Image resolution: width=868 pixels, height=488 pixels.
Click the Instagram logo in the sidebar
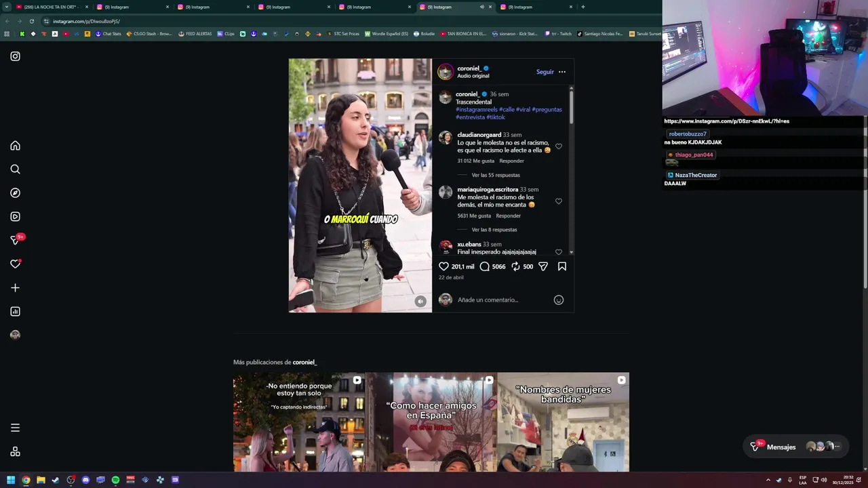coord(15,56)
